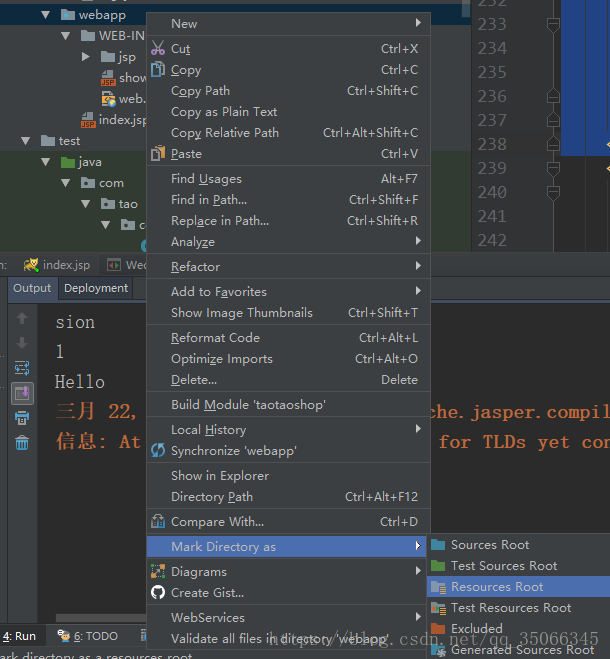Open the Refactor submenu
The height and width of the screenshot is (659, 610).
click(288, 266)
